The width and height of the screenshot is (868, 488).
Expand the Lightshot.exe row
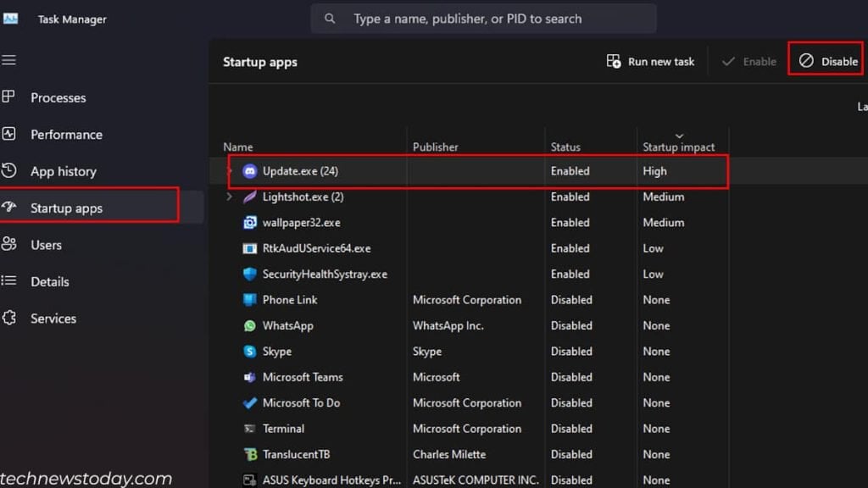(227, 197)
